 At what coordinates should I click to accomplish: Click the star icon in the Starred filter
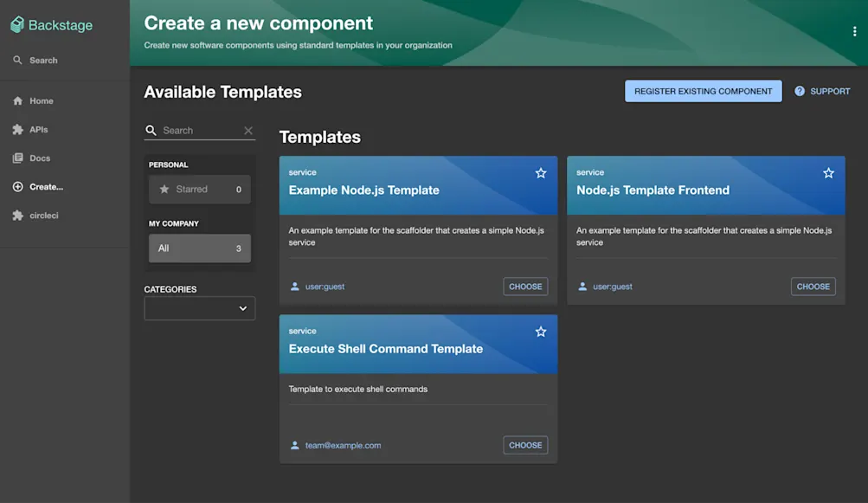tap(164, 190)
